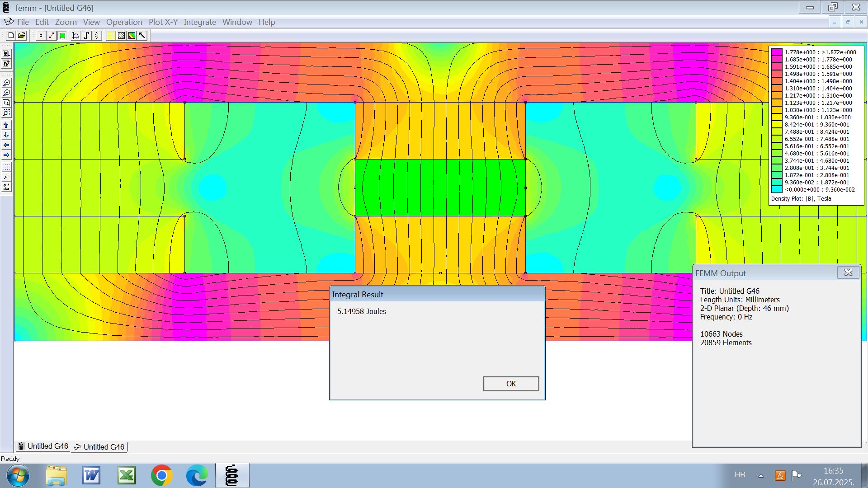Viewport: 868px width, 488px height.
Task: Zoom in with magnifier plus icon
Action: point(6,83)
